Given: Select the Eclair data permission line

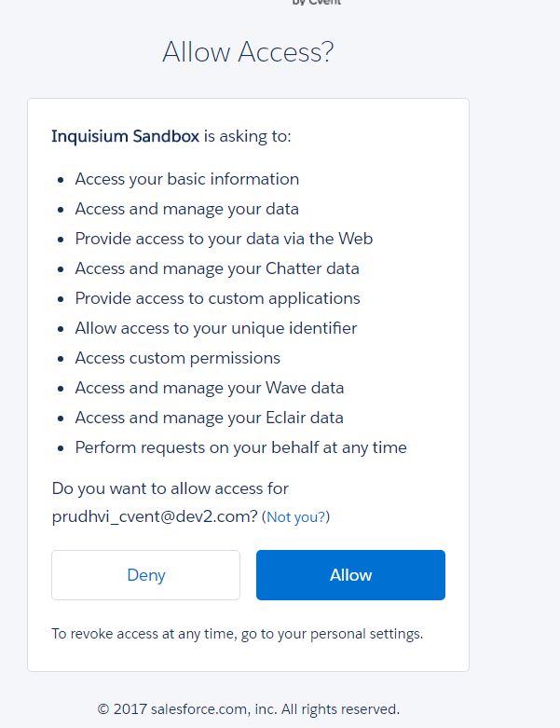Looking at the screenshot, I should pyautogui.click(x=209, y=418).
